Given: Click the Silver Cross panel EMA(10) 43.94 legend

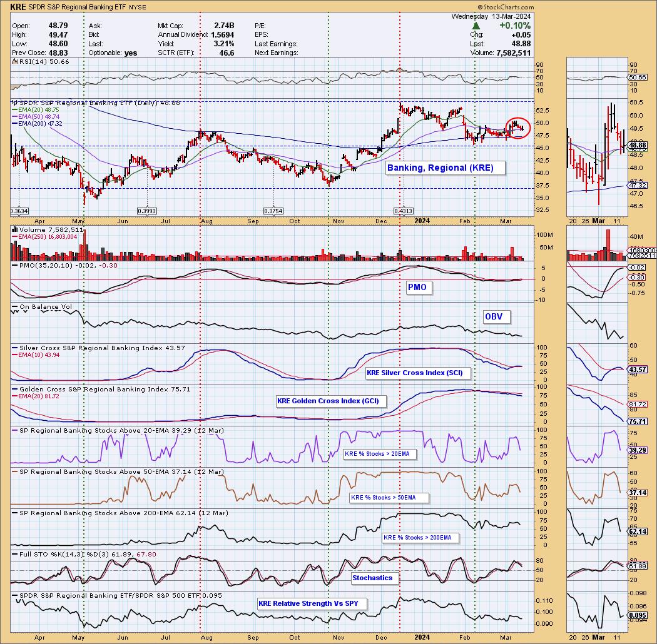Looking at the screenshot, I should tap(36, 355).
